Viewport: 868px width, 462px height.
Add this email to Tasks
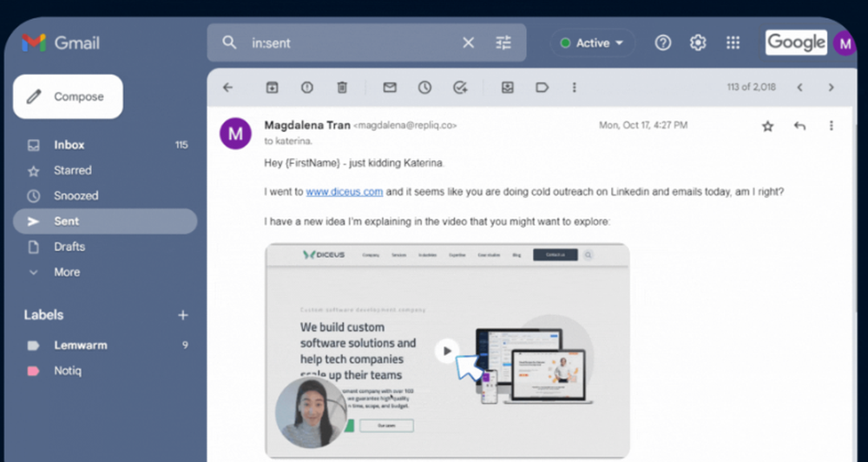click(460, 88)
